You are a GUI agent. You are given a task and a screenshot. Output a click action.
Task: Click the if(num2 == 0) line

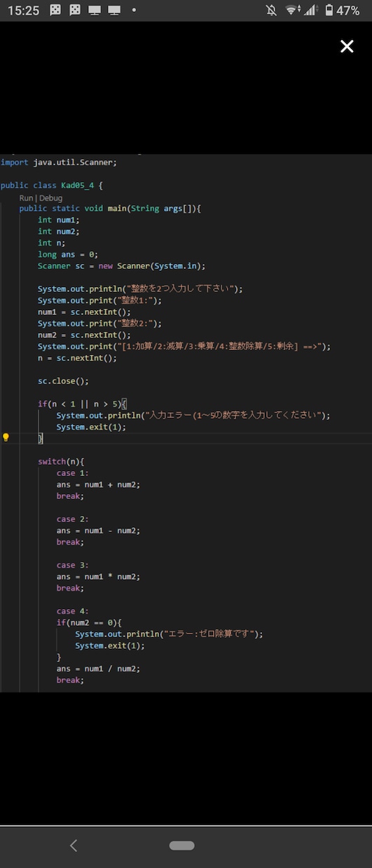click(89, 622)
